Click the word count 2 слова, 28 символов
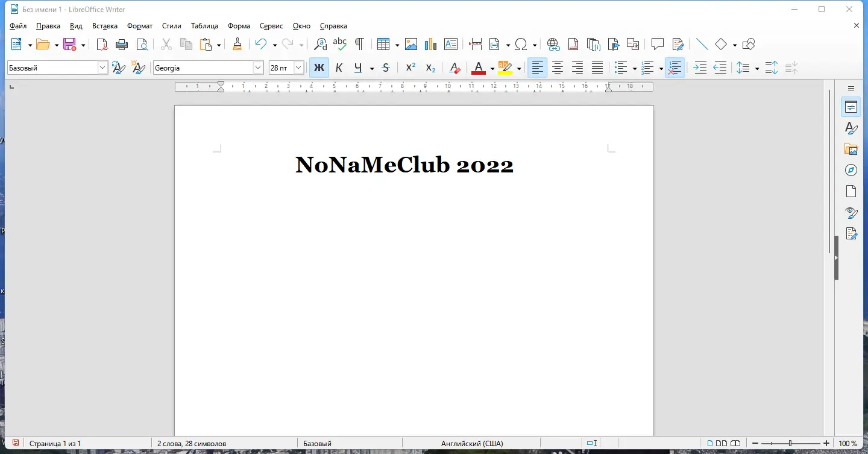The width and height of the screenshot is (868, 454). point(191,444)
